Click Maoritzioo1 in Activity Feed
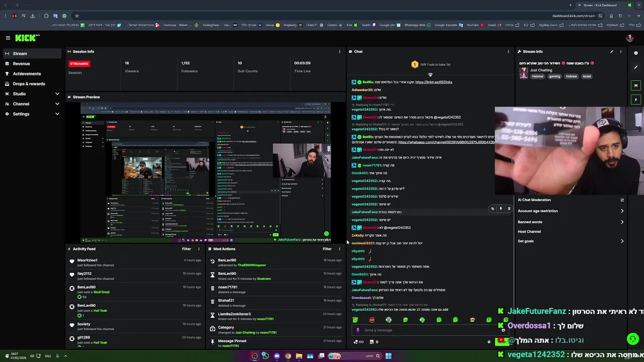This screenshot has width=644, height=362. point(88,260)
